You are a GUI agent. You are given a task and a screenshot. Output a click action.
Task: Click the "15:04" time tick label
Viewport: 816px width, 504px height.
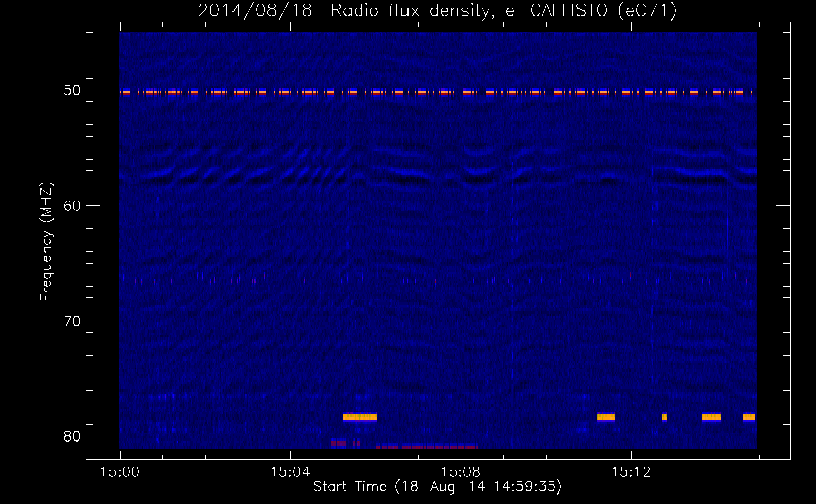(x=290, y=472)
